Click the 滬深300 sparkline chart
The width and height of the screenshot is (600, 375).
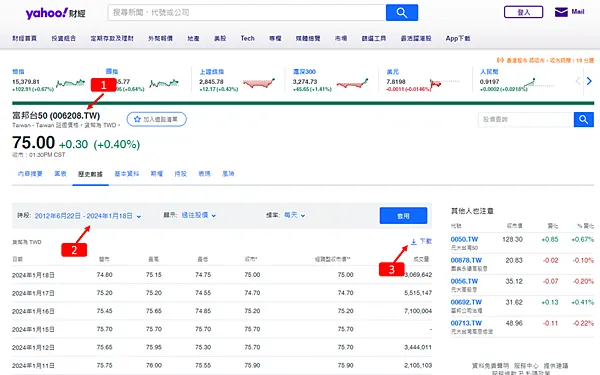pos(352,83)
